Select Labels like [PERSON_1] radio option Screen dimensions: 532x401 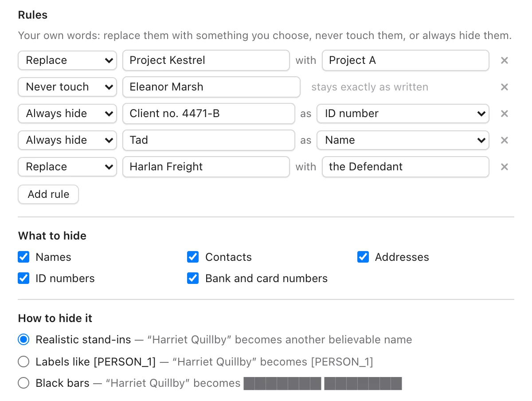[23, 362]
